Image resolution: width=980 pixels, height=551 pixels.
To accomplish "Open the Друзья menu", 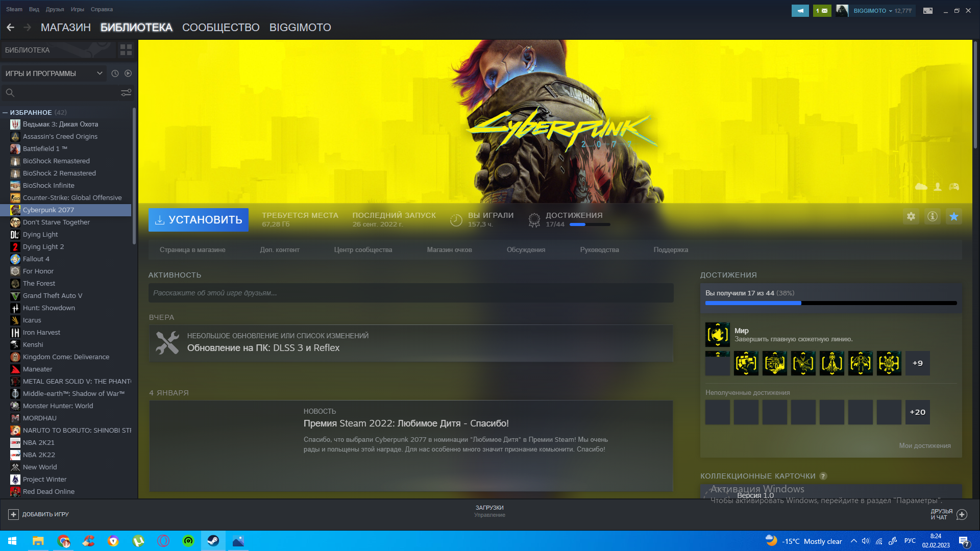I will (x=55, y=9).
